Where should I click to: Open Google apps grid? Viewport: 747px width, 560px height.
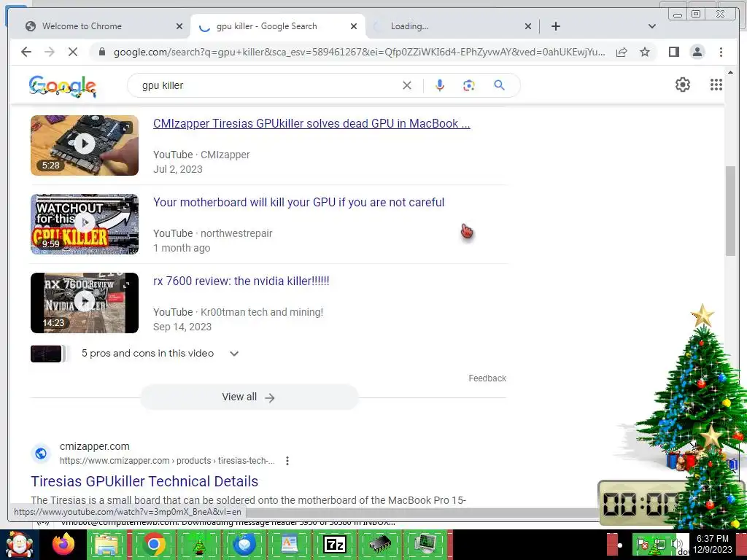[716, 85]
